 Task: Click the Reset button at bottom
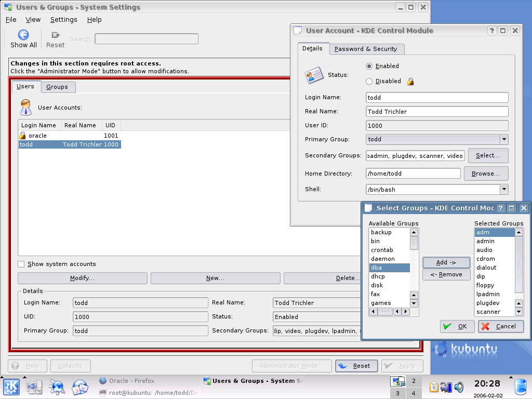pos(356,366)
